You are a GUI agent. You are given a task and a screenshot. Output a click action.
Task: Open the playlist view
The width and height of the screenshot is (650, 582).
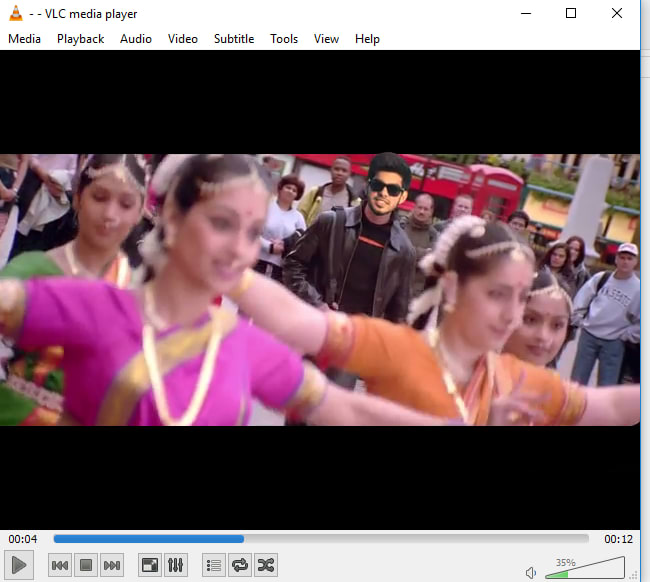pyautogui.click(x=214, y=565)
